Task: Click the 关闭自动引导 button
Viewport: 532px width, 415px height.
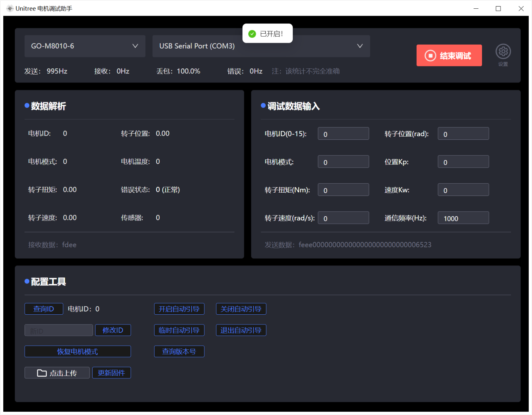Action: pyautogui.click(x=241, y=309)
